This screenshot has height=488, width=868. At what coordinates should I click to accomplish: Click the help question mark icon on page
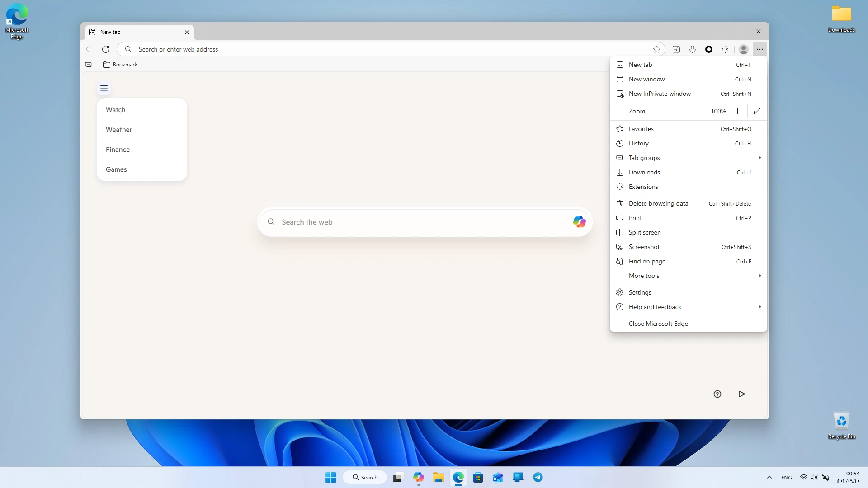point(717,394)
